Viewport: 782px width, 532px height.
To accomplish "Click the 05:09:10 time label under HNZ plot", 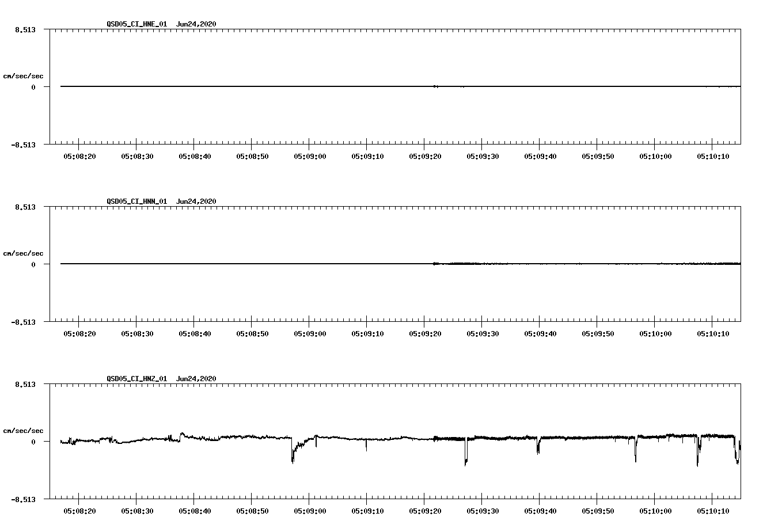I will [x=367, y=511].
